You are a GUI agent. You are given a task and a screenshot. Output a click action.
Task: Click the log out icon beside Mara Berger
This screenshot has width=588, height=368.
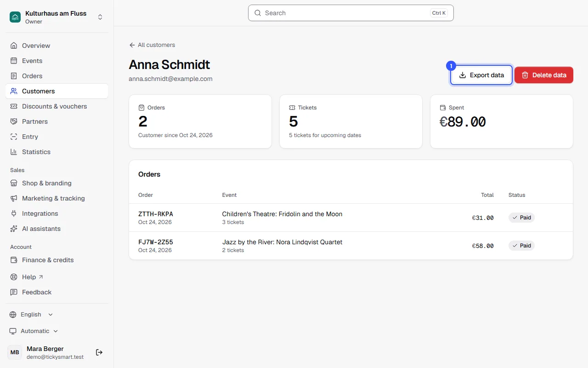[99, 352]
